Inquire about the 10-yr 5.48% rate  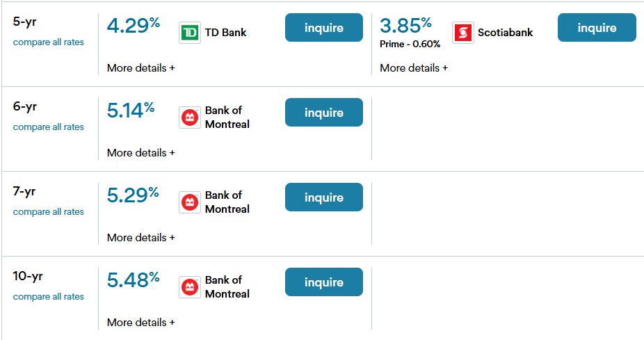tap(324, 282)
